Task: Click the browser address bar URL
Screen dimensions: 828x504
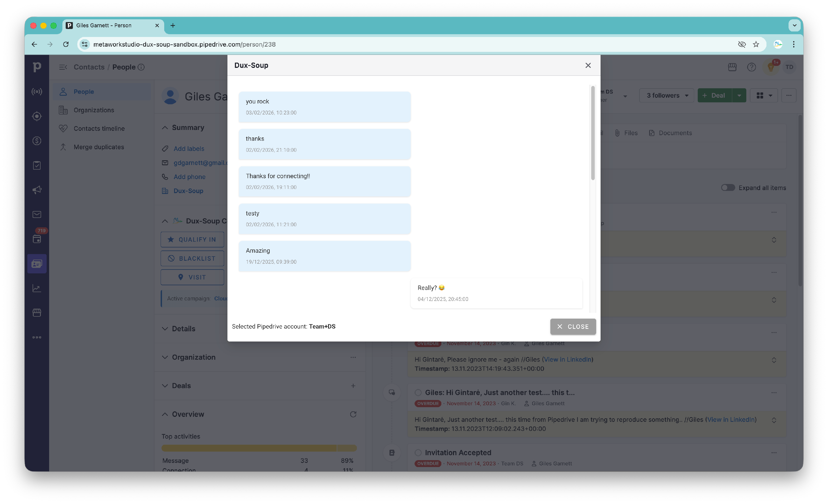Action: pyautogui.click(x=184, y=44)
